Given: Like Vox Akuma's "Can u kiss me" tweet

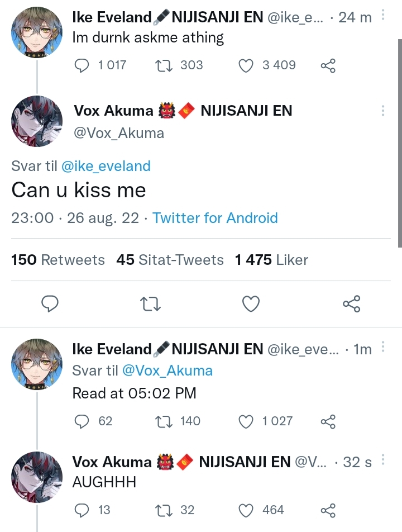Looking at the screenshot, I should tap(251, 304).
